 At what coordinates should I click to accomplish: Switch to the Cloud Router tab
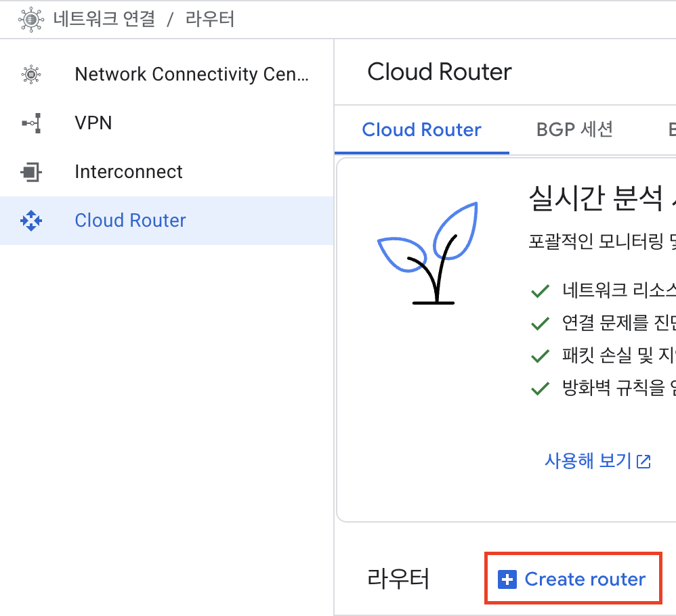pos(421,130)
